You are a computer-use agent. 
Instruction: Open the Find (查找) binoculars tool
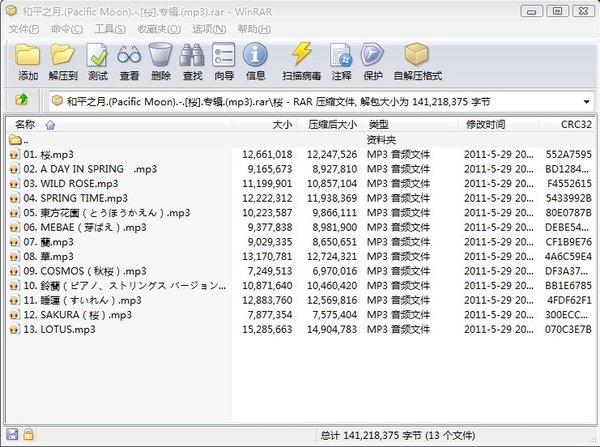click(193, 59)
